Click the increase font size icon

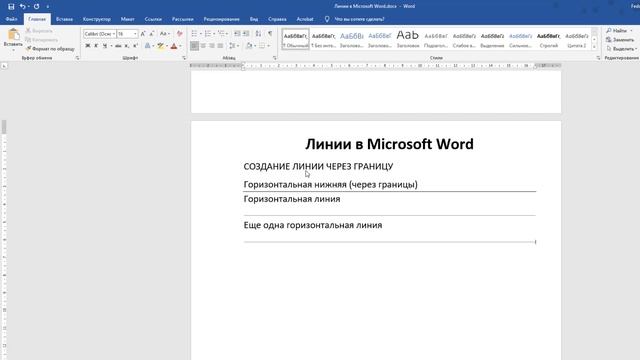143,33
